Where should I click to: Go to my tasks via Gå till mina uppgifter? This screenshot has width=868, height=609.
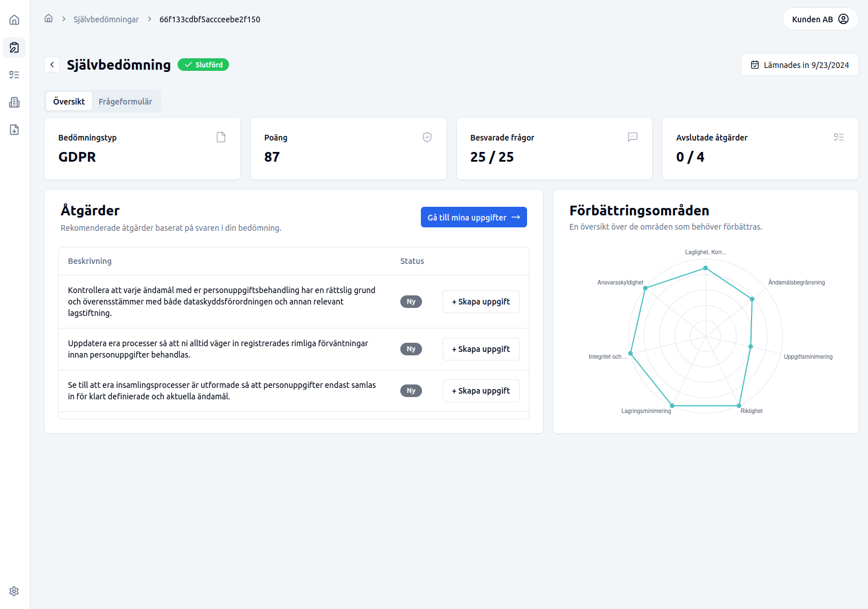(474, 217)
